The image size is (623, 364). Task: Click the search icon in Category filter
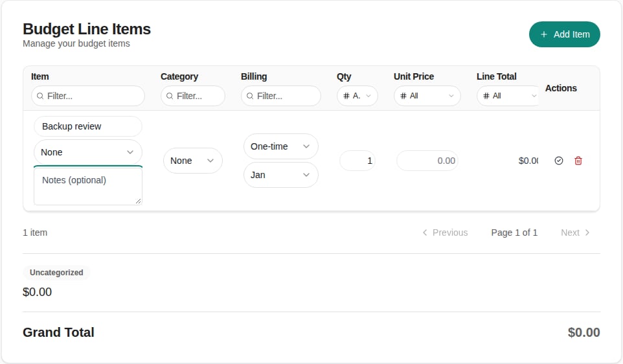click(x=170, y=96)
